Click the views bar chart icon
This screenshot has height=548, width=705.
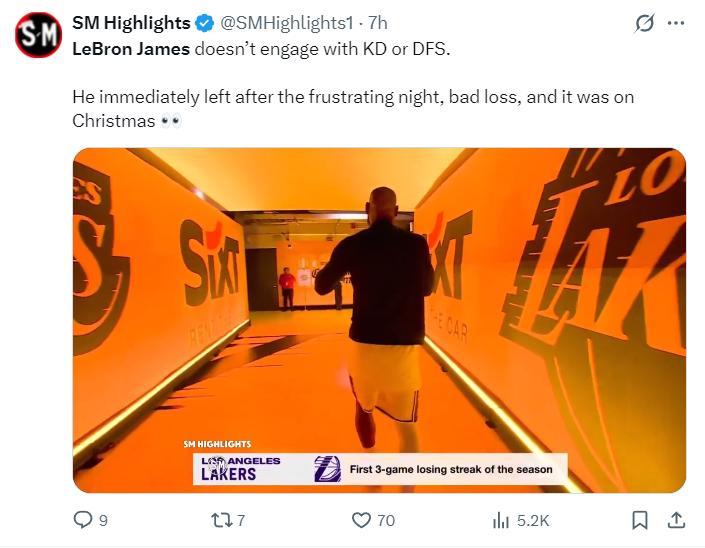[x=501, y=520]
